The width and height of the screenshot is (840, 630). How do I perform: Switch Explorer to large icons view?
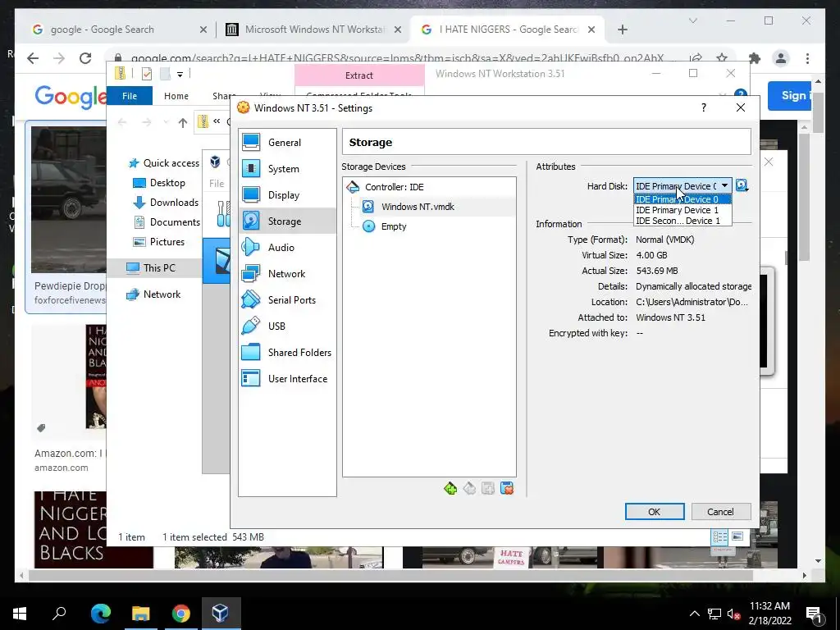(737, 536)
